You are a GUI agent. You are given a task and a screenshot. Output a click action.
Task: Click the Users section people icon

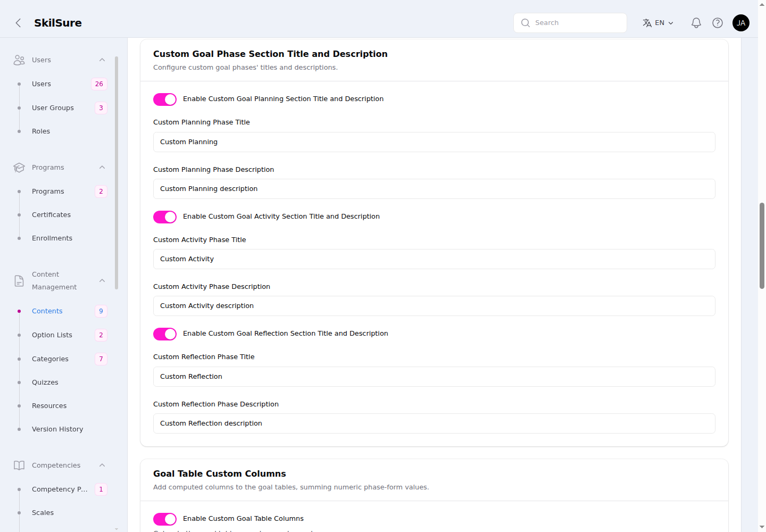[19, 60]
